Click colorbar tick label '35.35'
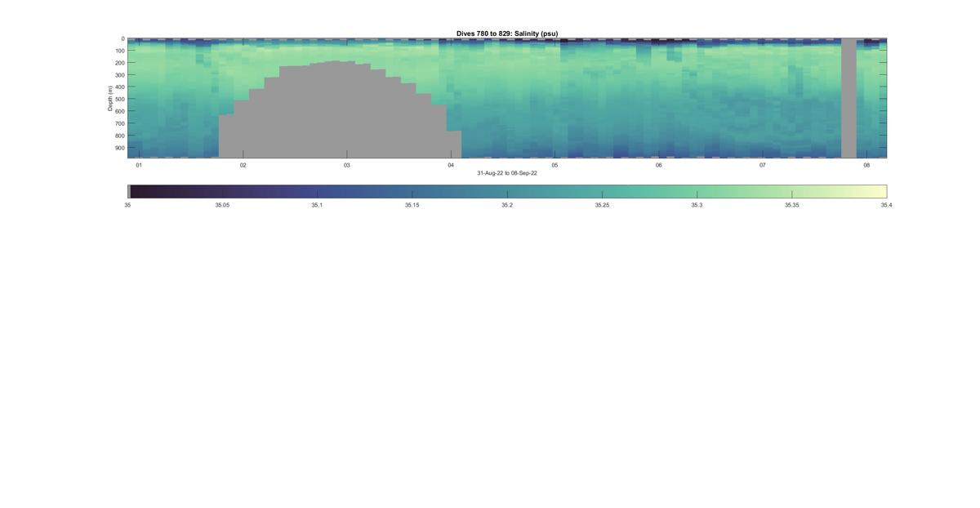 791,205
